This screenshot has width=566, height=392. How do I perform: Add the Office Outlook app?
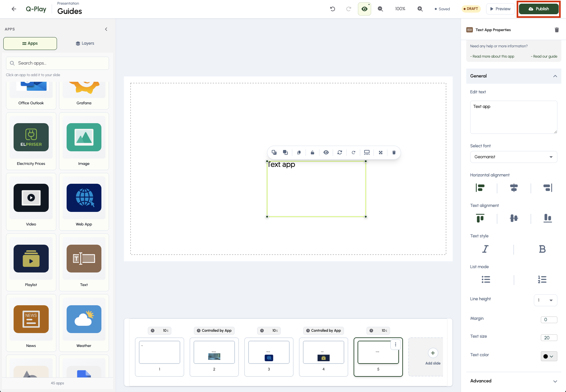click(31, 95)
